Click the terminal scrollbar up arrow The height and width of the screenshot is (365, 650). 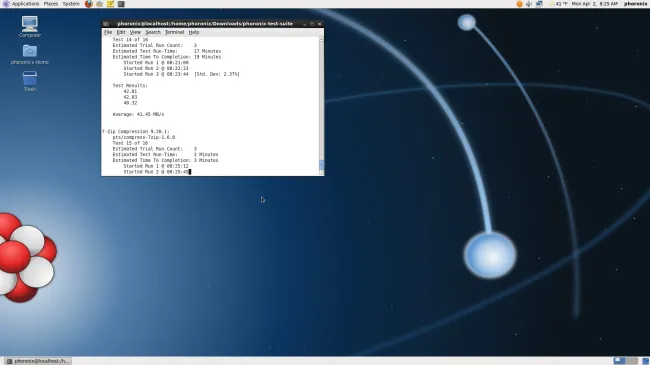click(x=321, y=39)
